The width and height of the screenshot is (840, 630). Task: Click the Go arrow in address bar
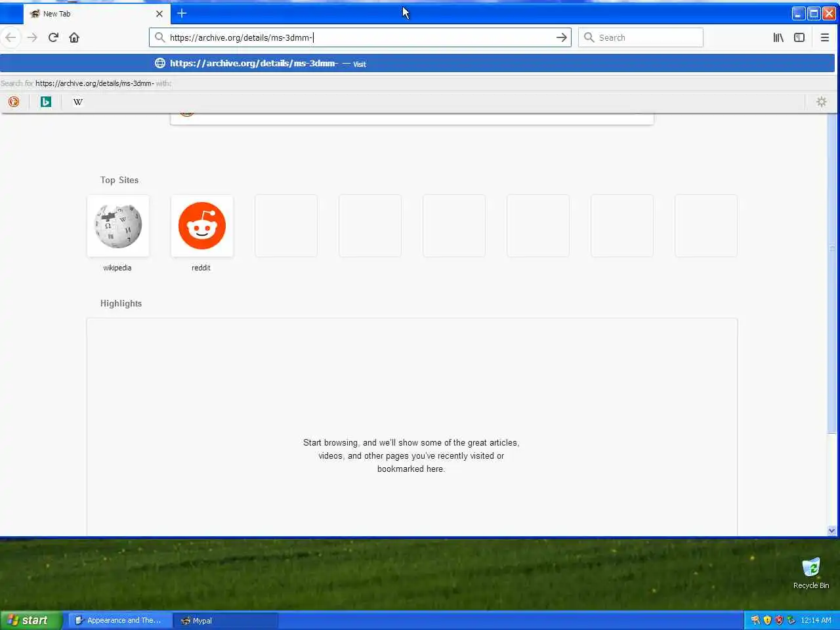561,37
